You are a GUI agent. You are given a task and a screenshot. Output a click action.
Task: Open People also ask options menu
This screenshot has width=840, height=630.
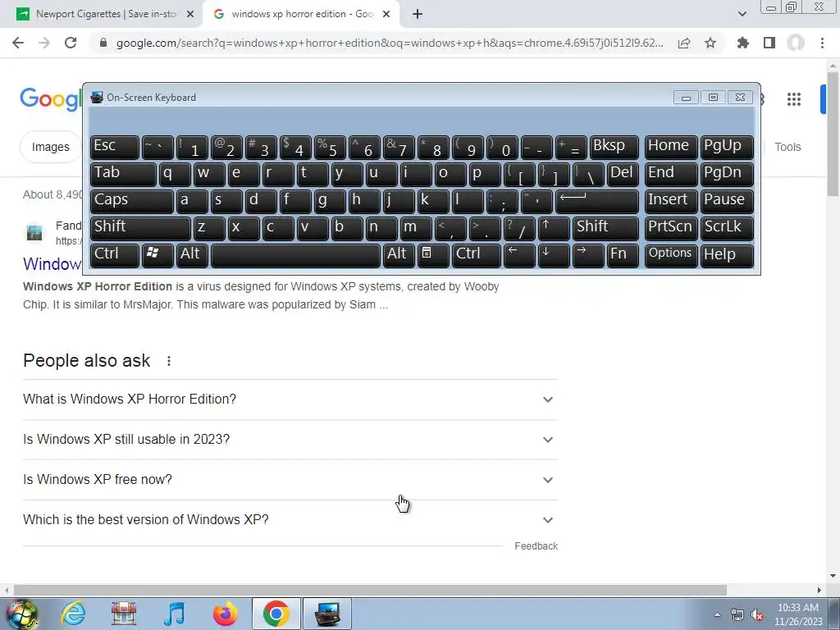(169, 361)
